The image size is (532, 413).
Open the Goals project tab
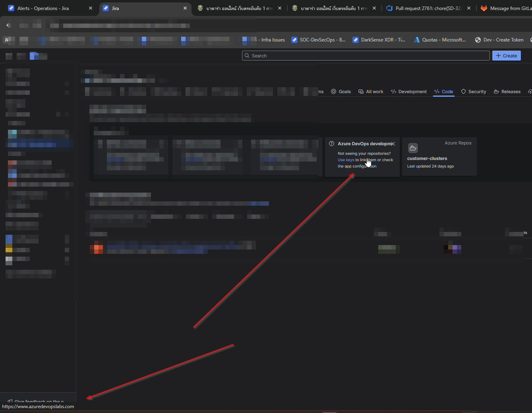tap(341, 92)
